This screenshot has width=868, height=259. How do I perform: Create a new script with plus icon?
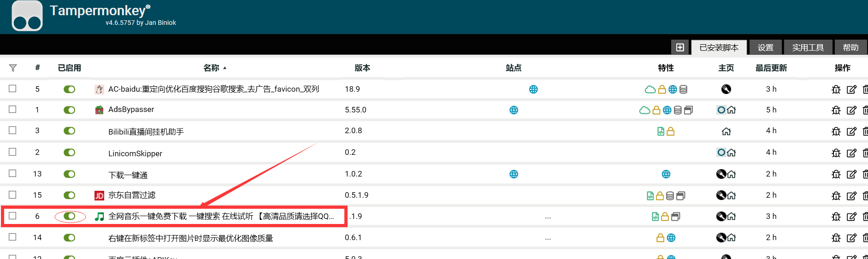pyautogui.click(x=680, y=47)
